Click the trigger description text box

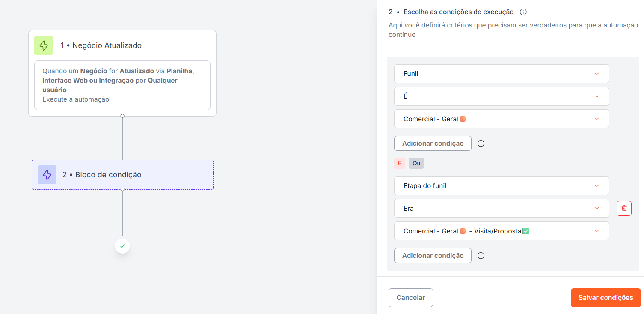122,85
